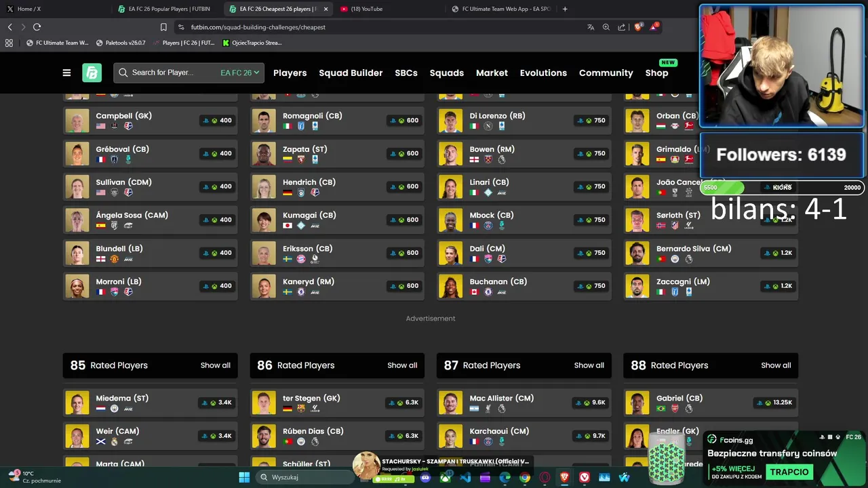Open the Squad Builder menu
Viewport: 868px width, 488px height.
tap(351, 73)
